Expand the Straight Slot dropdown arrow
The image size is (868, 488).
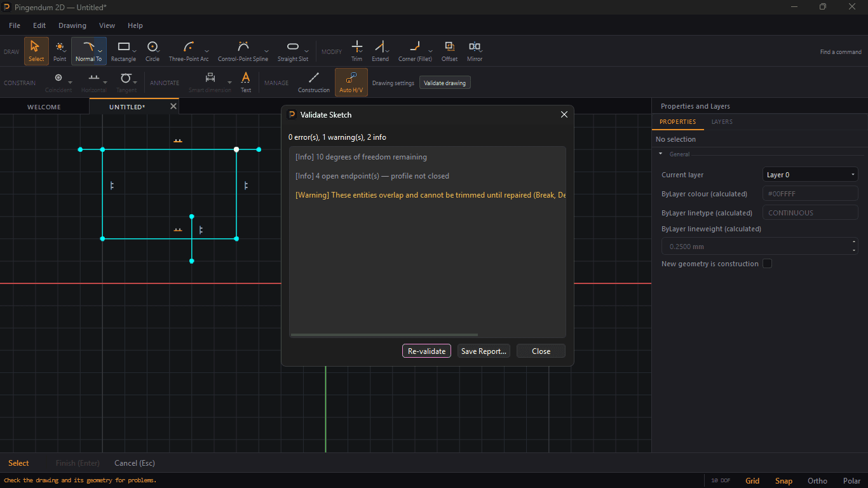(307, 51)
